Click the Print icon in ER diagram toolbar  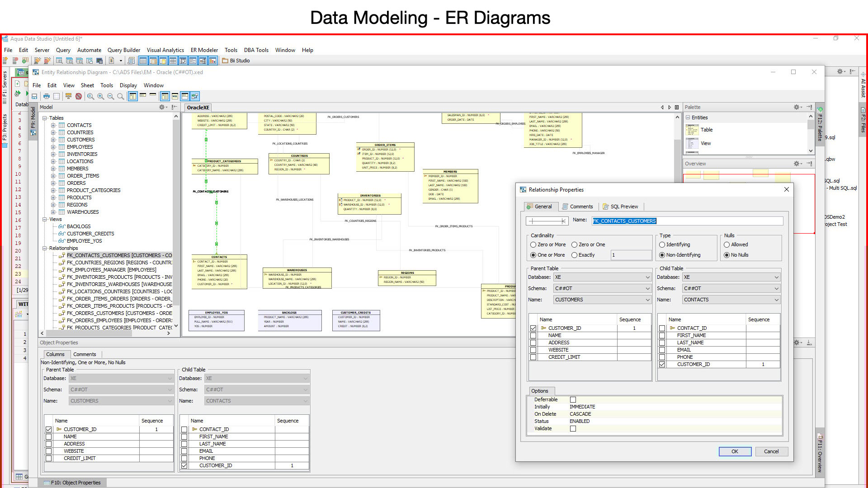(x=46, y=96)
